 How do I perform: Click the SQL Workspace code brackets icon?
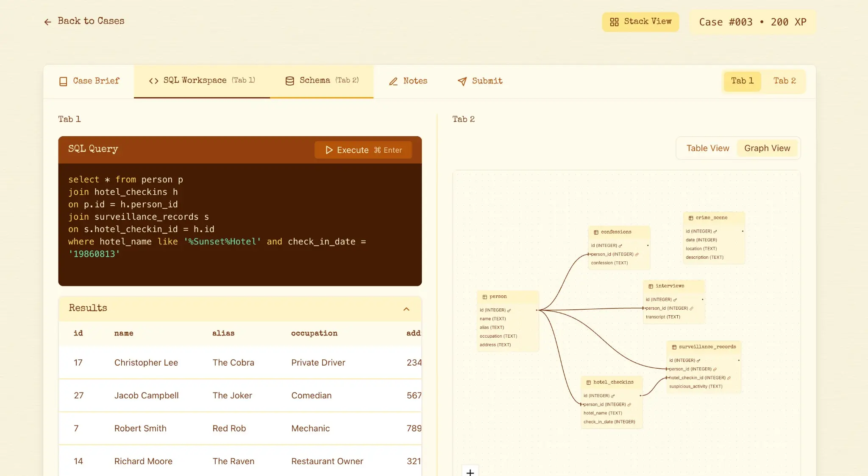(153, 81)
